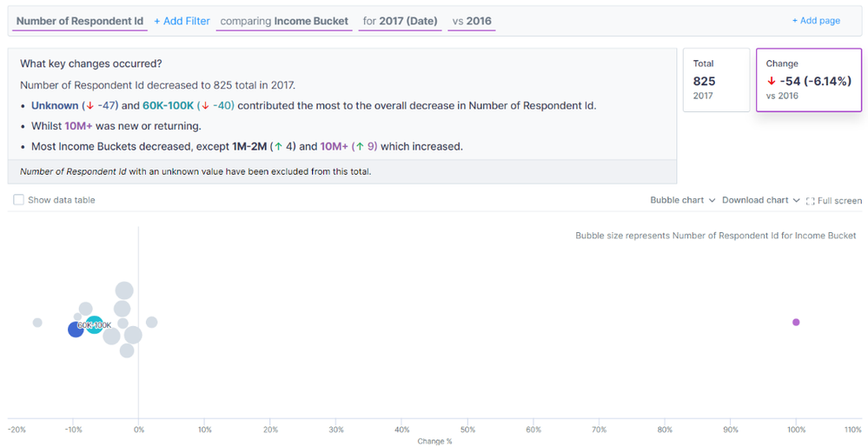Click the teal 60K-100K bubble
The width and height of the screenshot is (868, 447).
point(95,324)
